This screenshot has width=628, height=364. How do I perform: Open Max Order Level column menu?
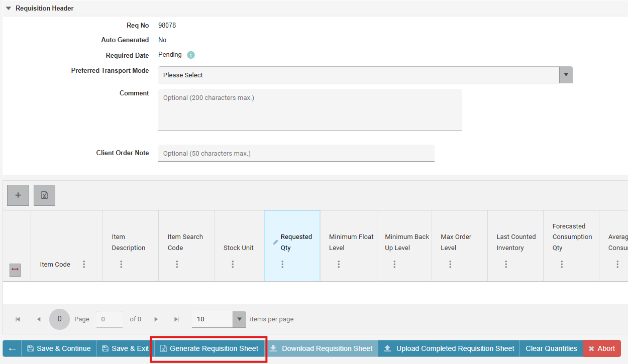450,264
